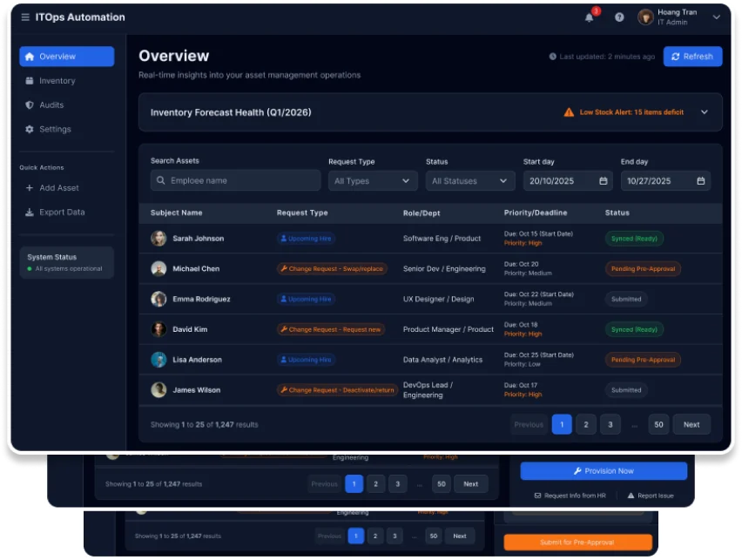Open the All Statuses dropdown
742x560 pixels.
pyautogui.click(x=470, y=181)
